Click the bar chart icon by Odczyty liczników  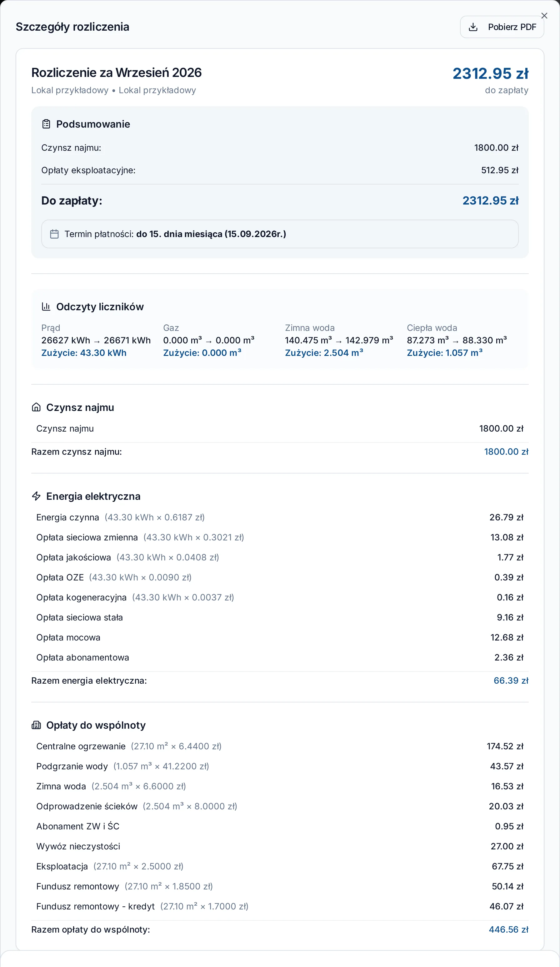46,306
